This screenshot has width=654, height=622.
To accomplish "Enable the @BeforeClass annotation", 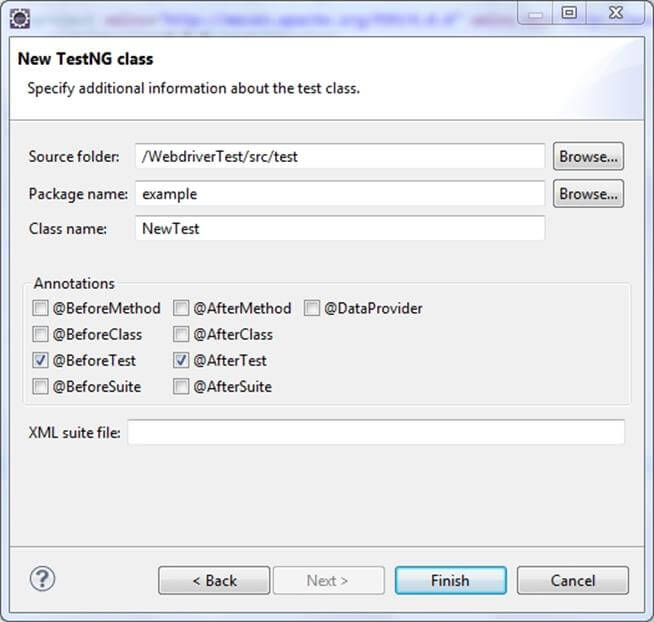I will (x=40, y=334).
